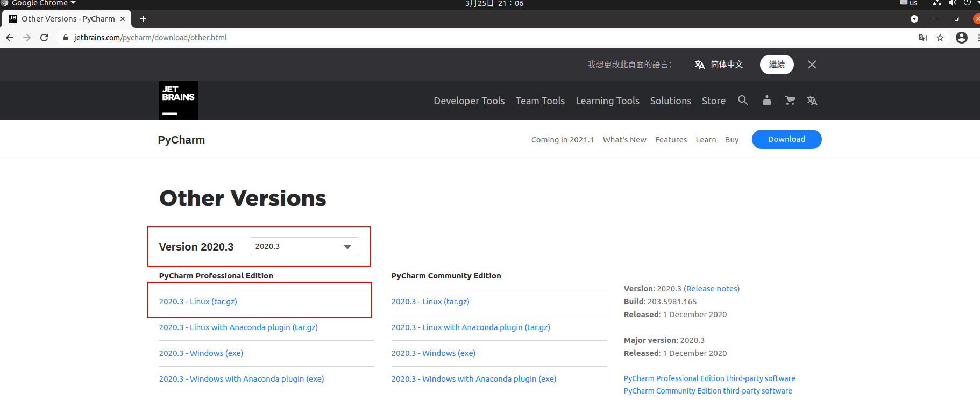Screen dimensions: 980x400
Task: Click the site lock icon in address bar
Action: click(66, 38)
